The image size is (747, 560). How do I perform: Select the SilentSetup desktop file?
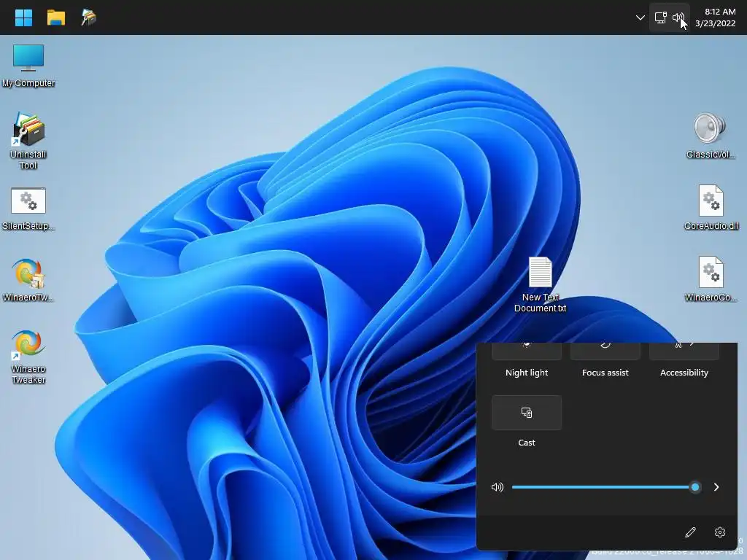28,209
